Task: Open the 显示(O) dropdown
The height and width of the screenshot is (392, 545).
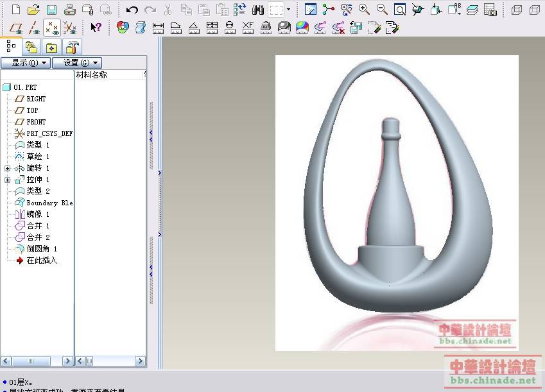Action: coord(26,63)
